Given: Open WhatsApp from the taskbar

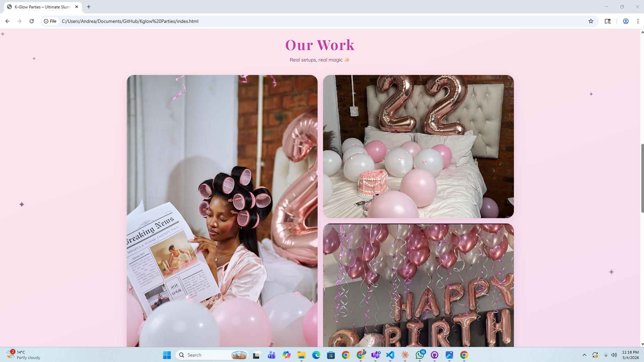Looking at the screenshot, I should coord(420,355).
